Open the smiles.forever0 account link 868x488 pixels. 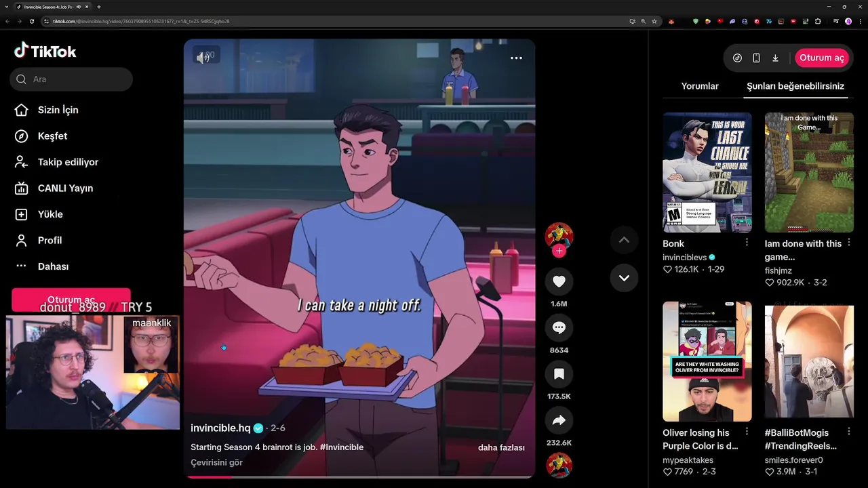pos(793,460)
